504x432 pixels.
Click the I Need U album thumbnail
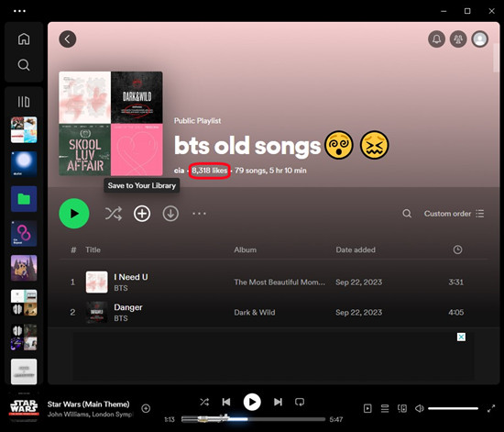[97, 282]
